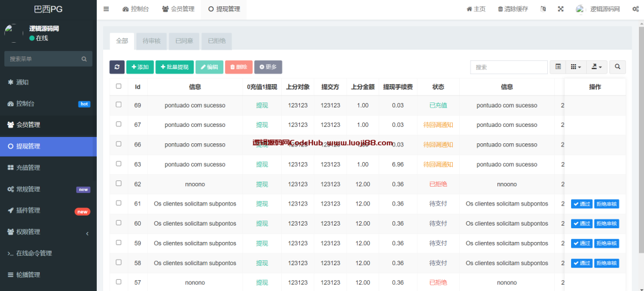
Task: Focus the 搜索 table search field
Action: [x=509, y=67]
